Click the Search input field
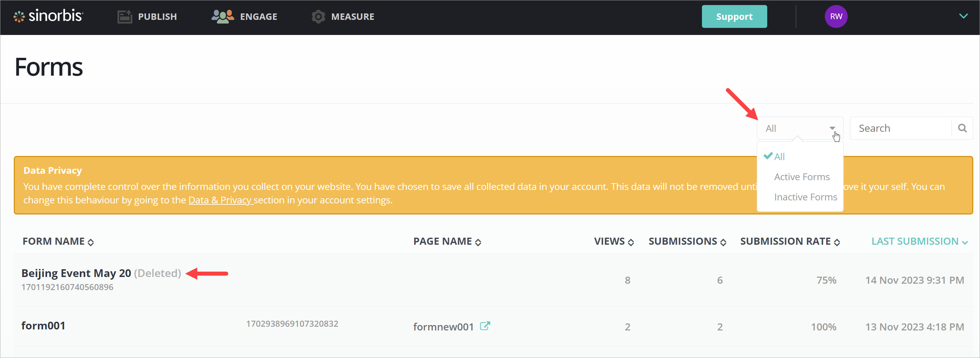Image resolution: width=980 pixels, height=358 pixels. pos(900,128)
